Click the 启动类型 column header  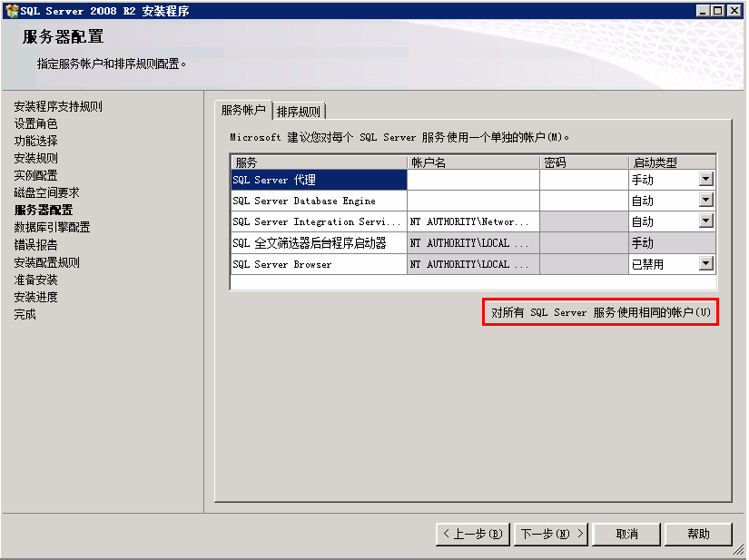(x=672, y=162)
